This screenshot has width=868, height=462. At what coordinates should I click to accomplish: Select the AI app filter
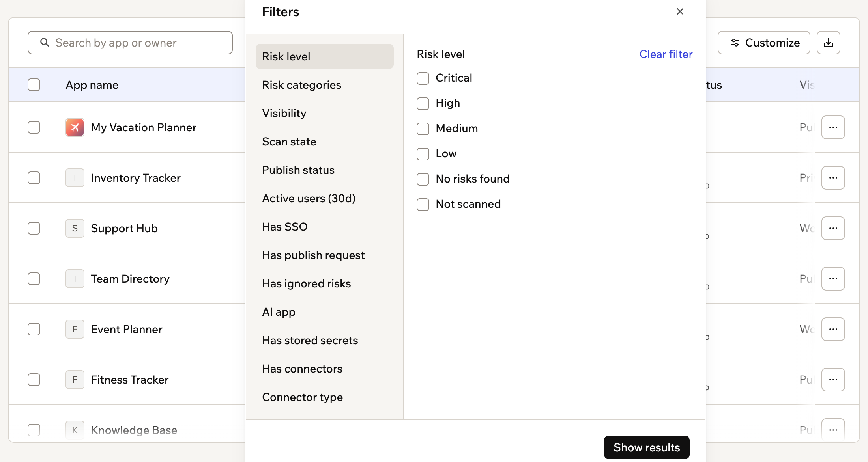point(324,312)
